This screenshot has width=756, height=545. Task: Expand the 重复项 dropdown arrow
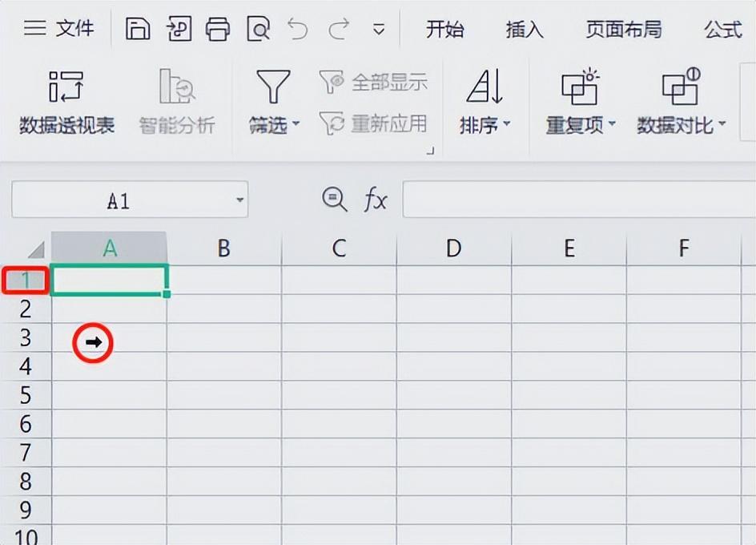[x=611, y=124]
